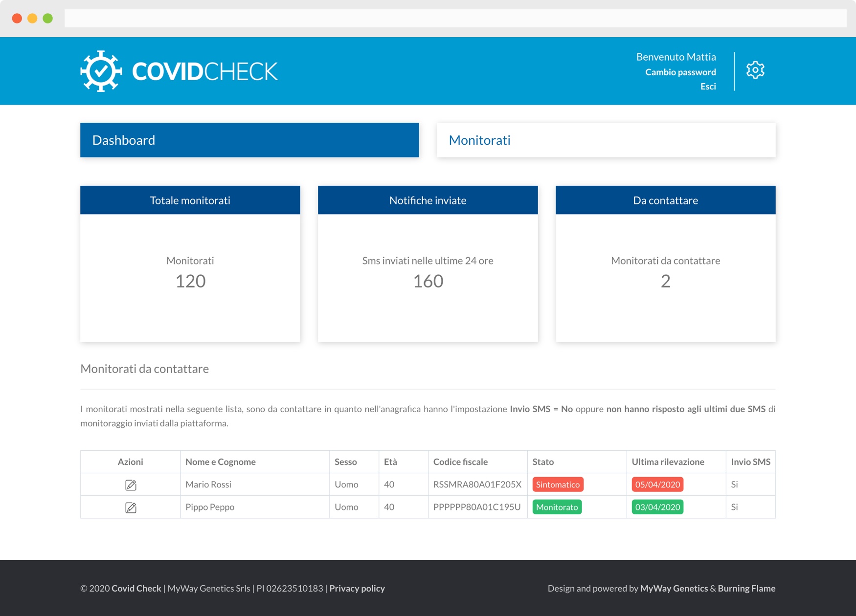Select codice fiscale RSSMRA80A01F205X
This screenshot has width=856, height=616.
click(477, 484)
